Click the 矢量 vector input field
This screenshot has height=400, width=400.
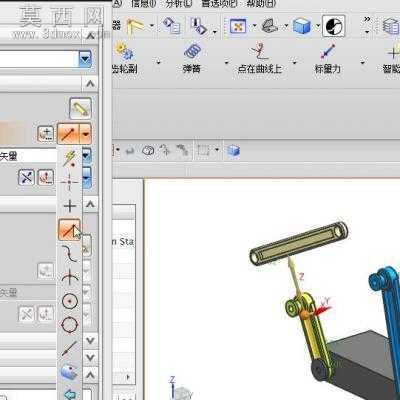[28, 156]
